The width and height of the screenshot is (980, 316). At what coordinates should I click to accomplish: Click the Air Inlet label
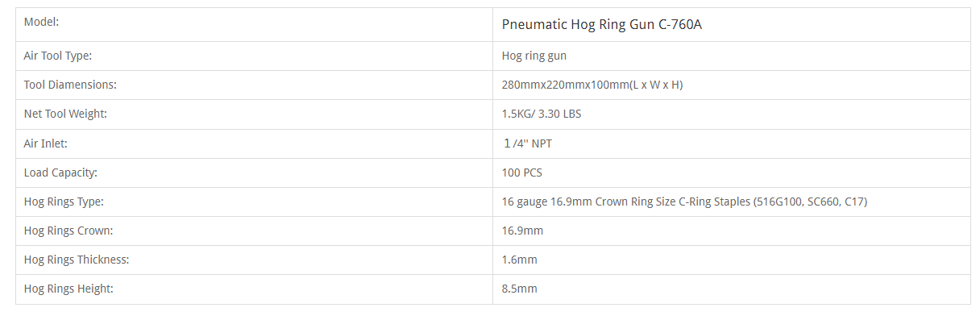pyautogui.click(x=45, y=143)
